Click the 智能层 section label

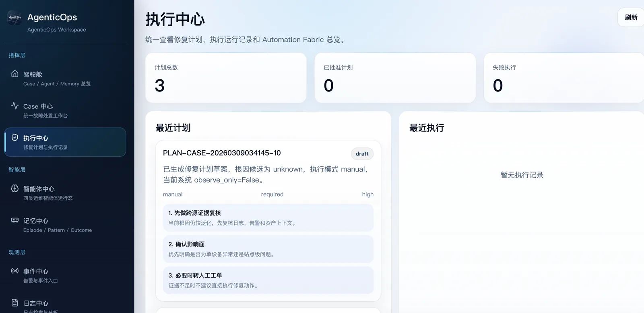pyautogui.click(x=17, y=170)
